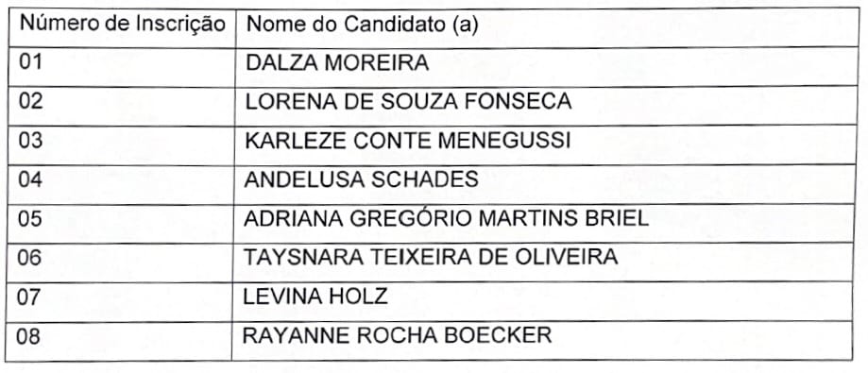This screenshot has width=868, height=373.
Task: Click on RAYANNE ROCHA BOECKER
Action: 398,335
